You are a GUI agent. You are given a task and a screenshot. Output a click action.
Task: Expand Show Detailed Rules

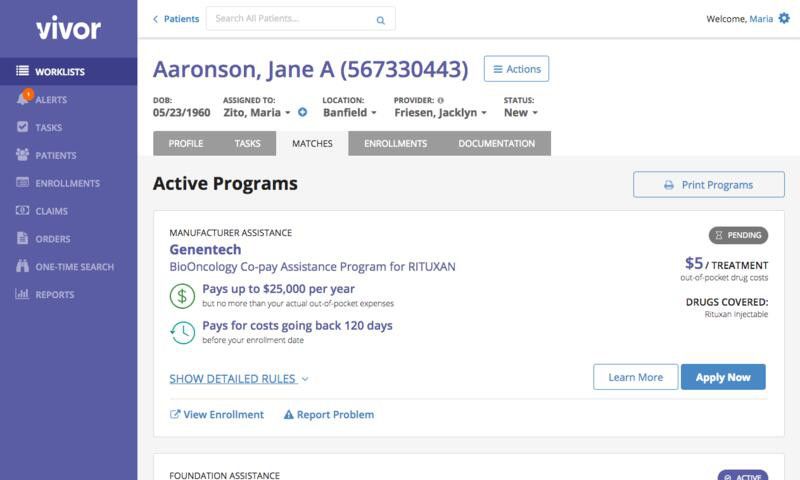point(239,378)
